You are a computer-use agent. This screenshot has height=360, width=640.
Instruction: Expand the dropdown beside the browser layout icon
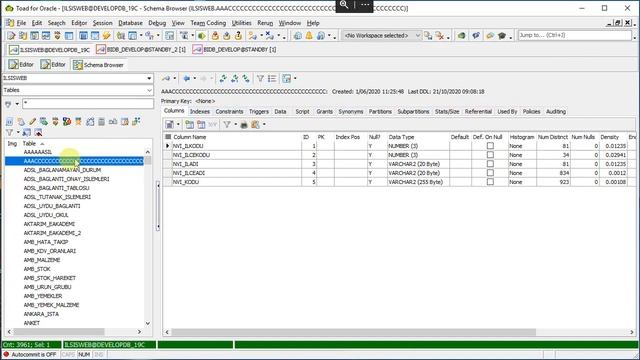(295, 78)
